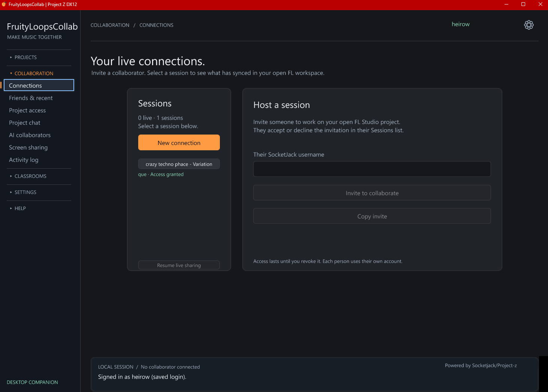Click '0 live · 1 sessions' count text
The width and height of the screenshot is (548, 392).
coord(160,118)
